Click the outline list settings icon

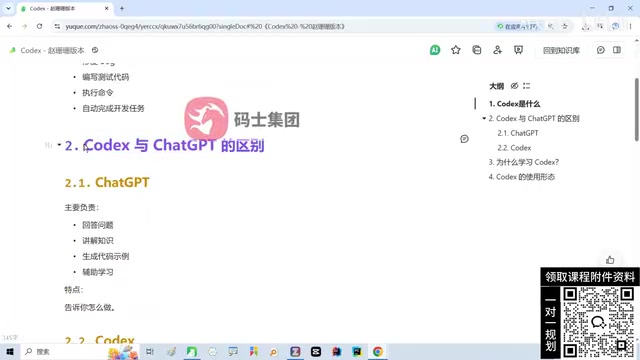pos(526,86)
